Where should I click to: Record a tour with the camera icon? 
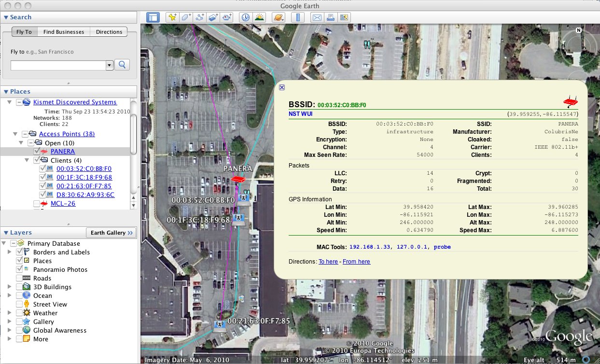pyautogui.click(x=227, y=17)
